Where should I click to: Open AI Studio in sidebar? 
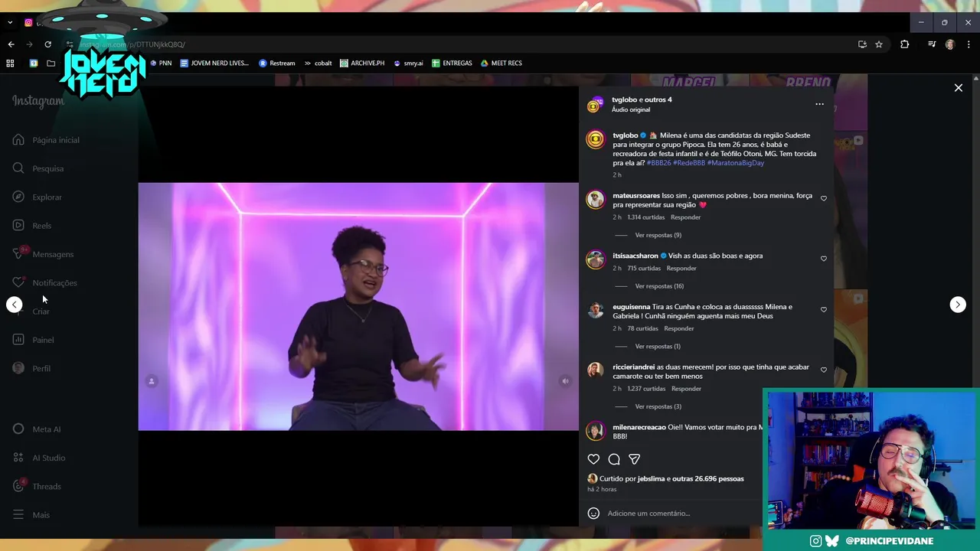tap(39, 458)
